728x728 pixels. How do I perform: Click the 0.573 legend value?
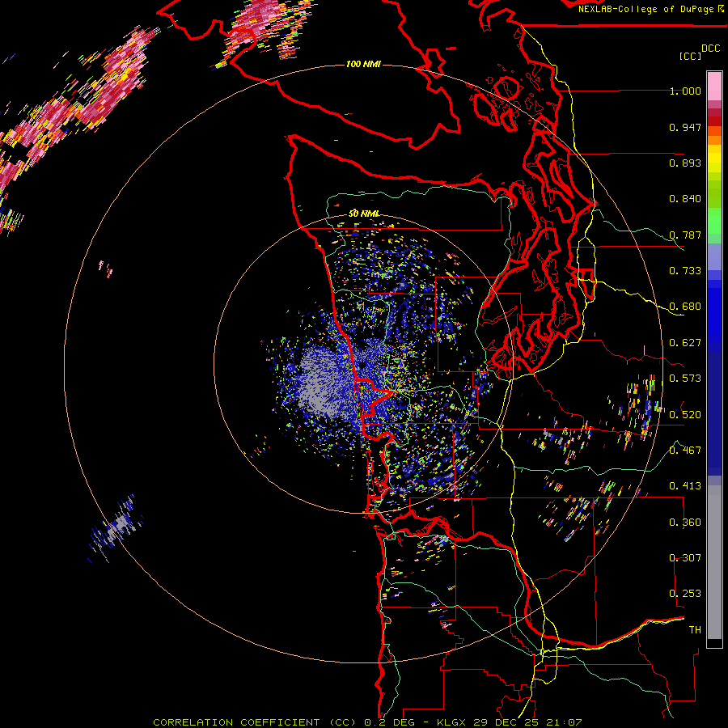pos(685,379)
